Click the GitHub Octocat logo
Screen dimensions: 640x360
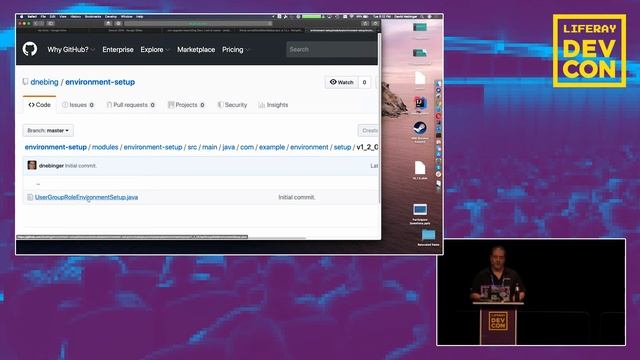tap(30, 49)
